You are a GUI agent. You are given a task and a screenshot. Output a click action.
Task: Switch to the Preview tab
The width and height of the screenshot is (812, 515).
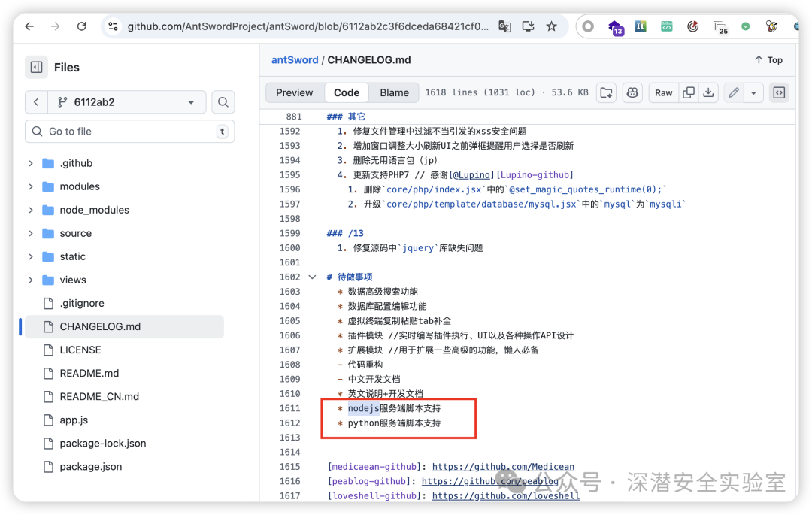(x=294, y=92)
